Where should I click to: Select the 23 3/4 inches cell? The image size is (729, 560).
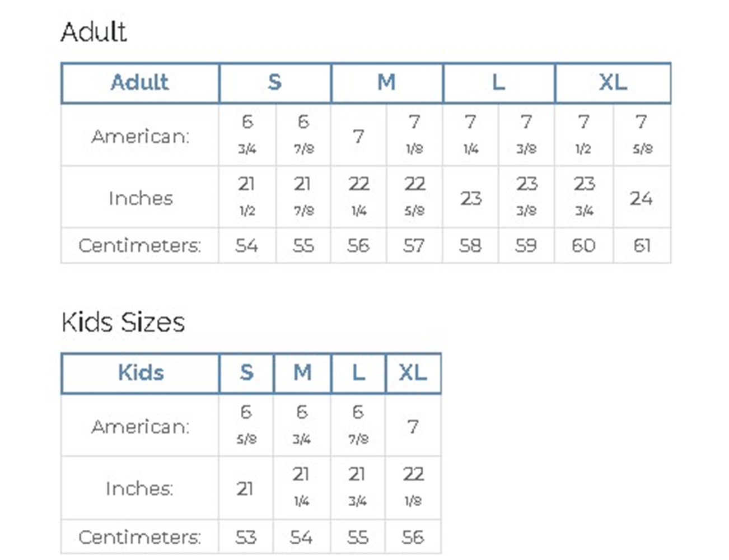[x=584, y=197]
